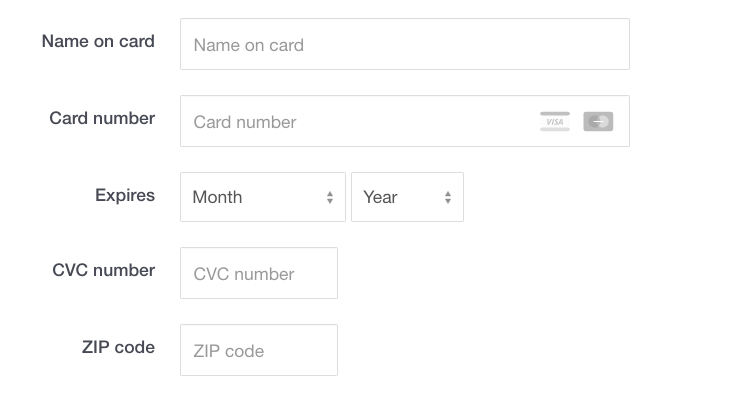Click the bold 'Card number' label
The image size is (747, 402).
click(102, 118)
